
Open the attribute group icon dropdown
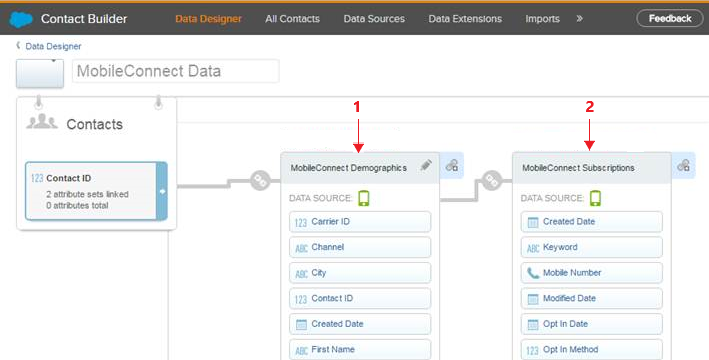click(40, 73)
